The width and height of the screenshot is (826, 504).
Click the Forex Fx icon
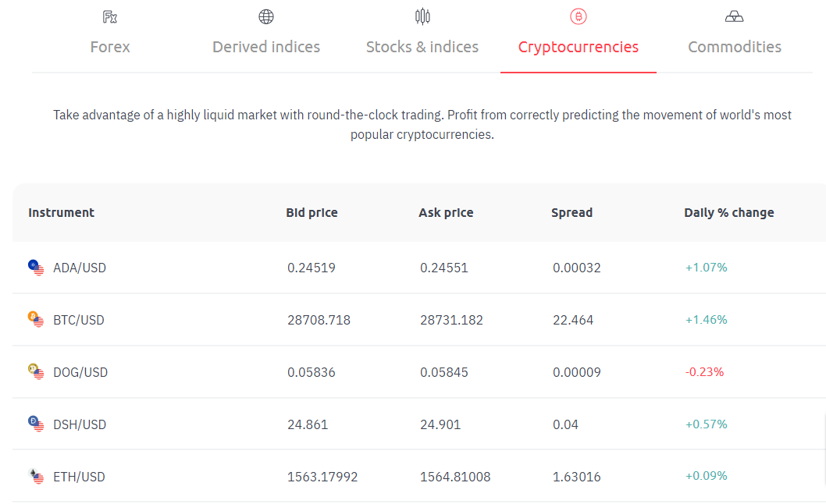point(109,17)
